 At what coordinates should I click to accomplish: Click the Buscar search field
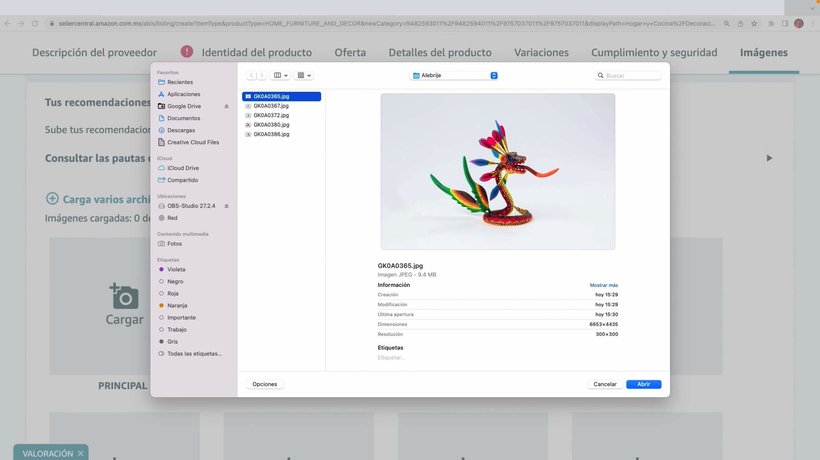628,75
